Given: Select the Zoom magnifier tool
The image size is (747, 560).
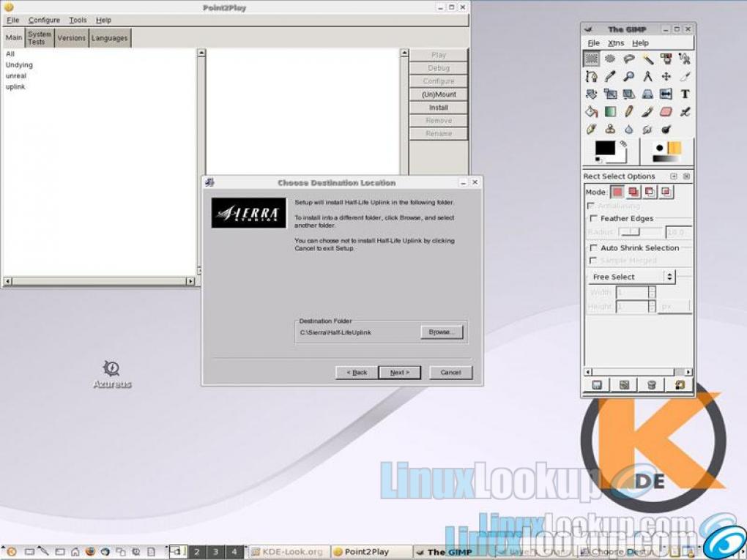Looking at the screenshot, I should pos(628,76).
